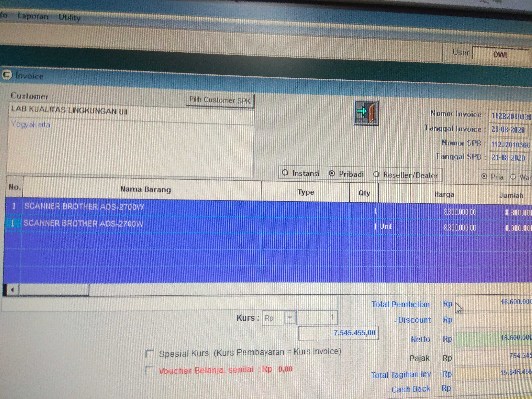Select first Scanner Brother ADS-2700W row
This screenshot has height=399, width=532.
point(84,207)
